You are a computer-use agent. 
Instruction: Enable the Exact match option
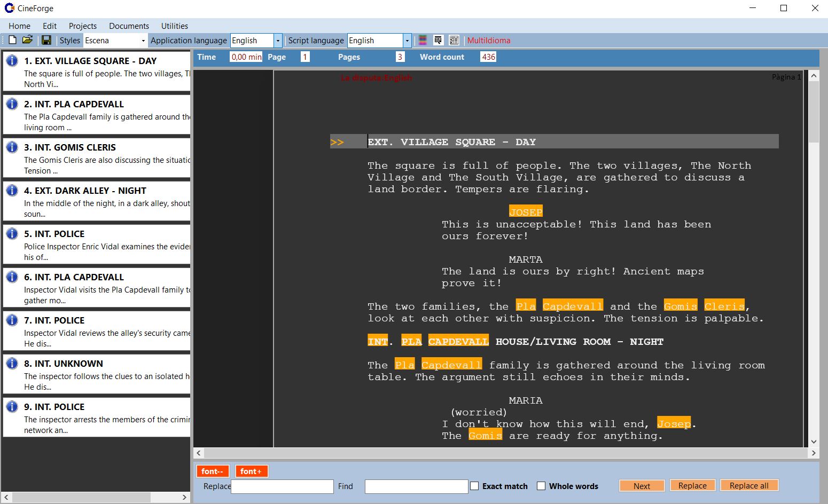[x=474, y=486]
